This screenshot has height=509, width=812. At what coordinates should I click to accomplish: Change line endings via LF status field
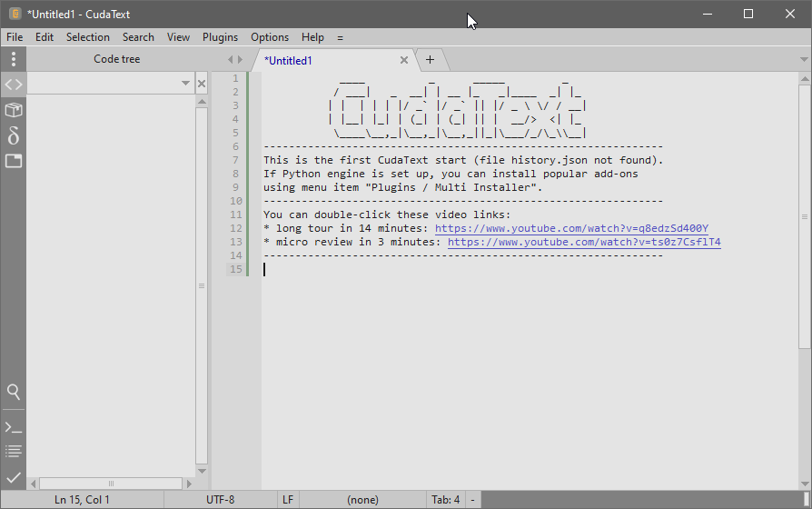coord(288,500)
